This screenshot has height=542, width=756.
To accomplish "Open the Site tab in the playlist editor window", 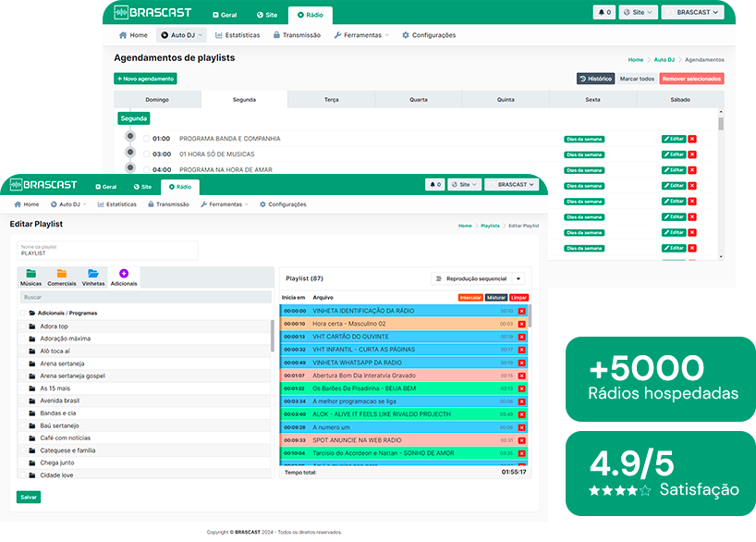I will tap(142, 187).
